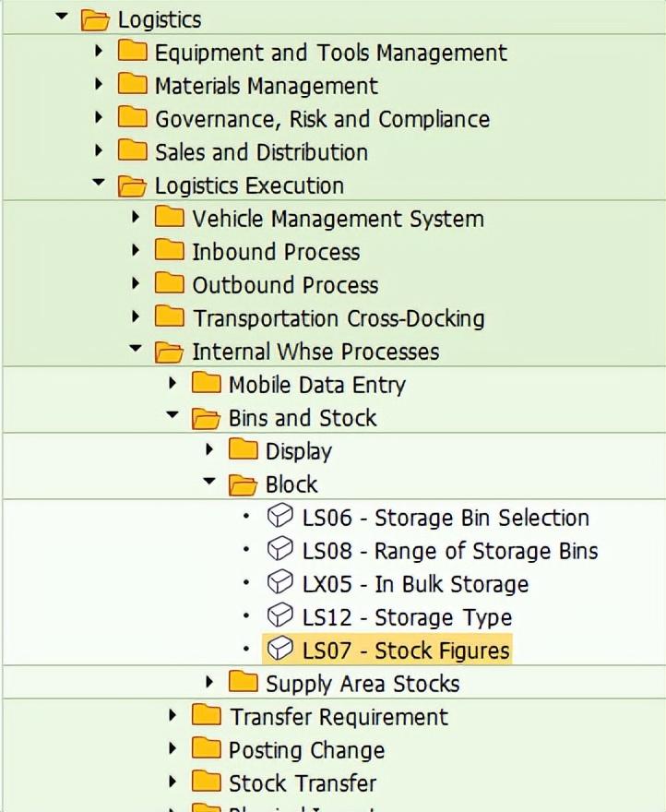This screenshot has width=666, height=812.
Task: Click the Materials Management folder icon
Action: pos(133,85)
